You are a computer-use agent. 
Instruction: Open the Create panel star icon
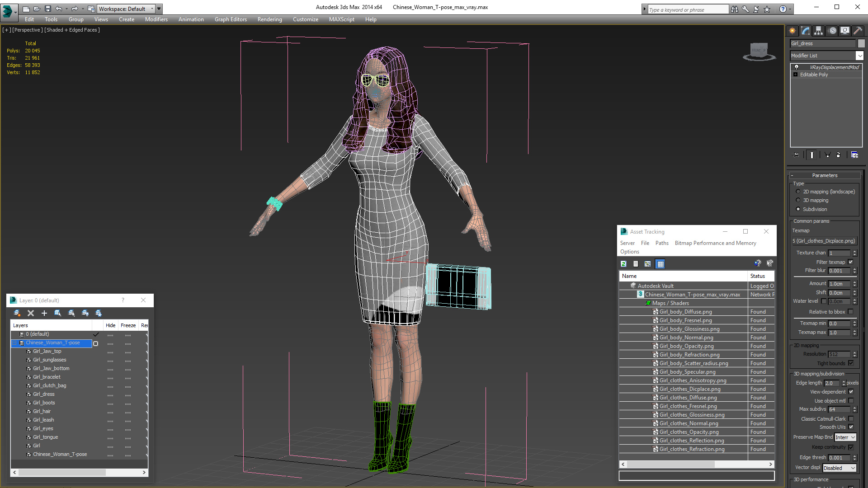tap(793, 31)
